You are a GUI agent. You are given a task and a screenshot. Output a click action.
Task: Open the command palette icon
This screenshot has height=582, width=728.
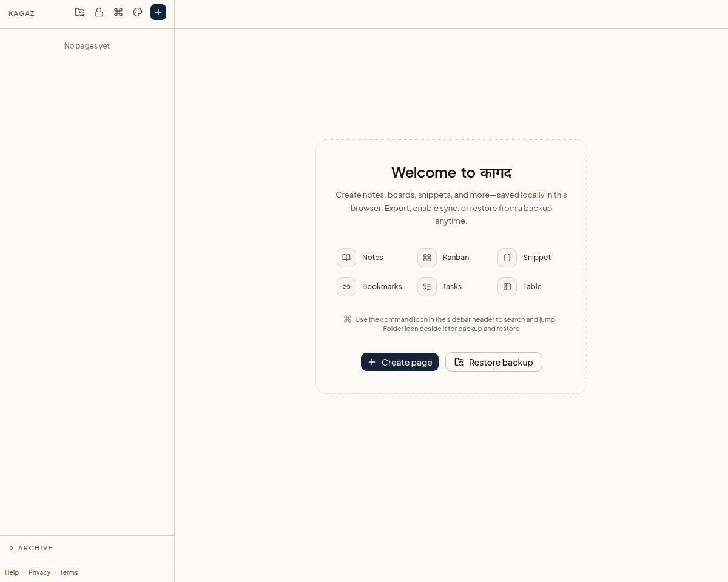118,12
